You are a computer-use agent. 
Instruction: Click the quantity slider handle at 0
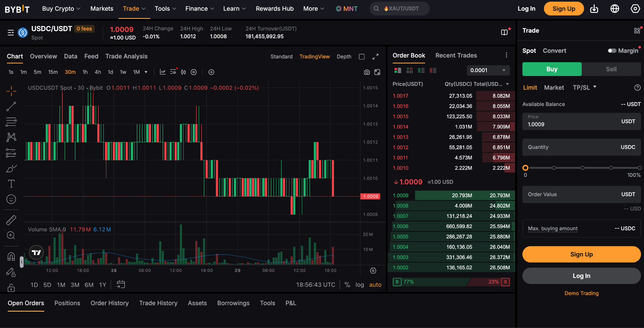tap(525, 168)
